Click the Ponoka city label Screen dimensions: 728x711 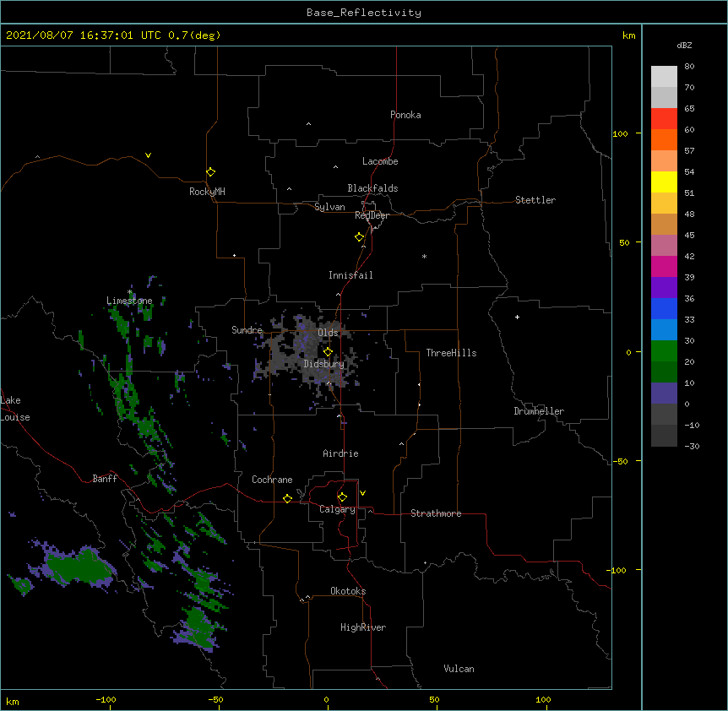click(405, 115)
